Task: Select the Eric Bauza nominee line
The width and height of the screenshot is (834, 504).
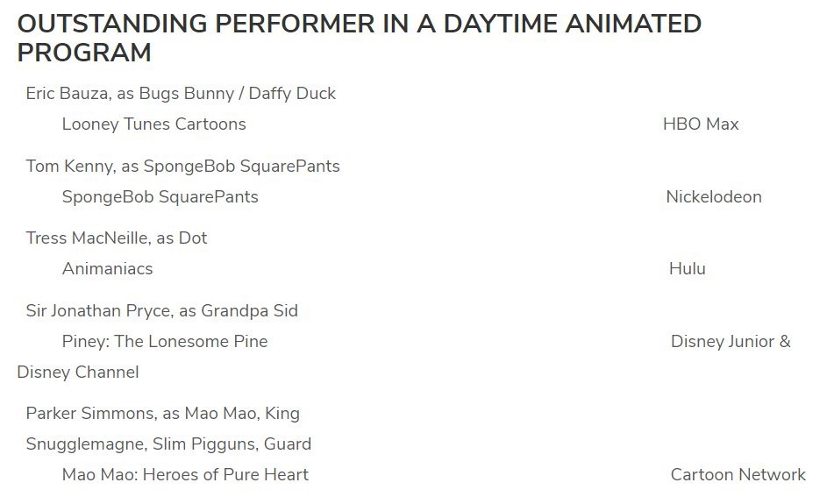Action: 181,94
